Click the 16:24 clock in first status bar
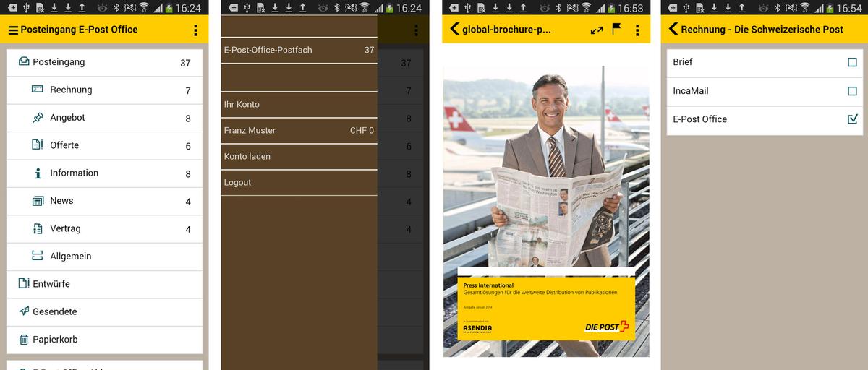The width and height of the screenshot is (868, 370). [x=188, y=8]
